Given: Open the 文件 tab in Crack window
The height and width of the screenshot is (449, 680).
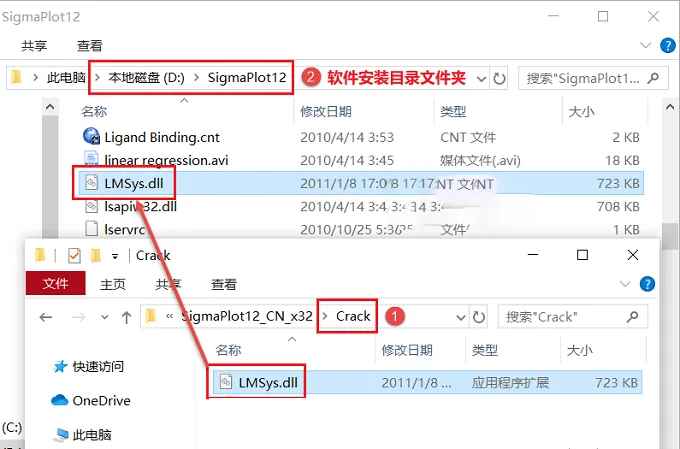Looking at the screenshot, I should click(x=56, y=284).
